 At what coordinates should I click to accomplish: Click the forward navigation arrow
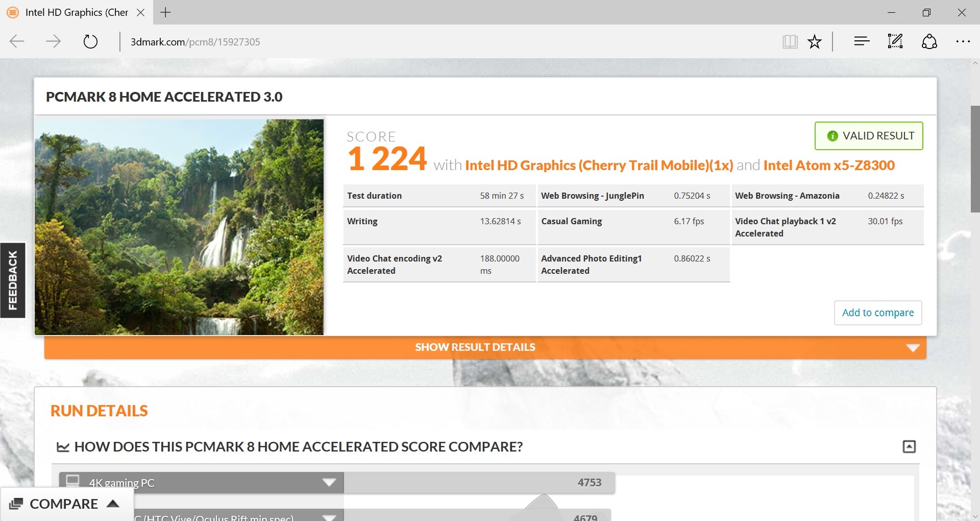click(x=53, y=41)
